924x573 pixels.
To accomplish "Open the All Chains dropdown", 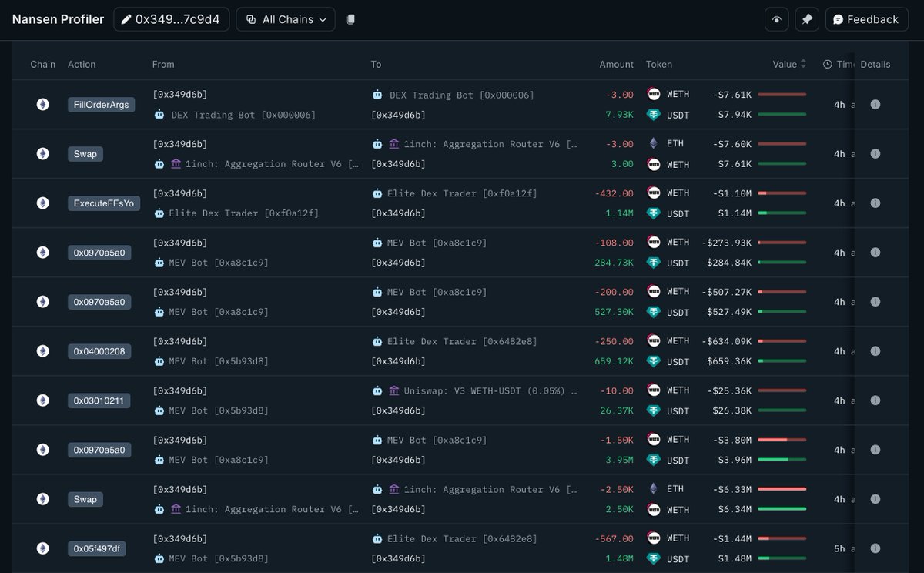I will pyautogui.click(x=286, y=19).
